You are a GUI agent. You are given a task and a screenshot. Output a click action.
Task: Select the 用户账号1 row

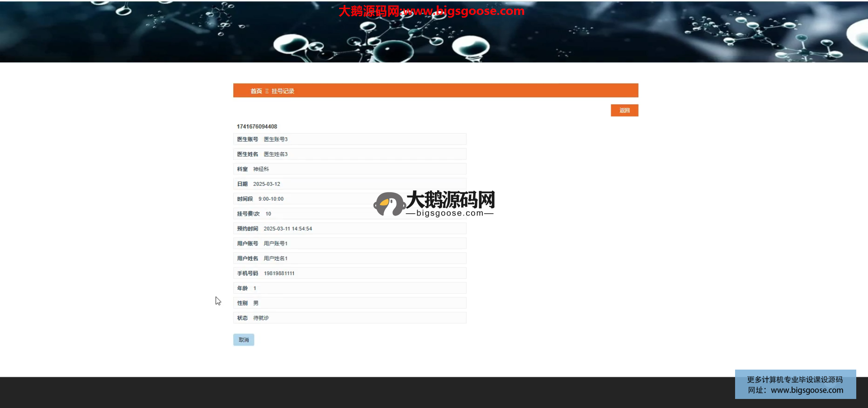click(349, 244)
